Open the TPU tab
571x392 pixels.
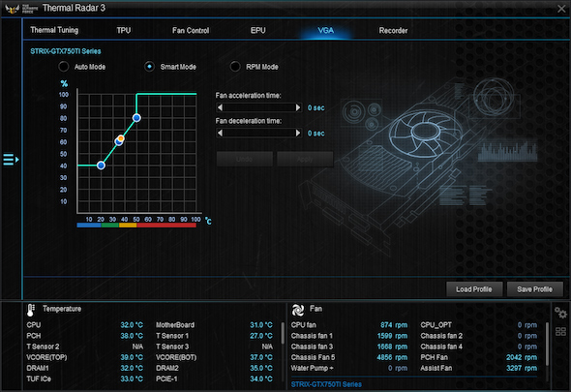coord(124,30)
